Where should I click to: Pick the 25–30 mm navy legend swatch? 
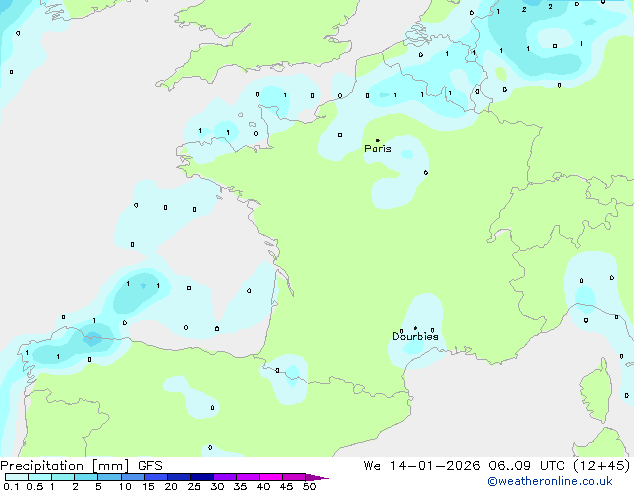[202, 477]
